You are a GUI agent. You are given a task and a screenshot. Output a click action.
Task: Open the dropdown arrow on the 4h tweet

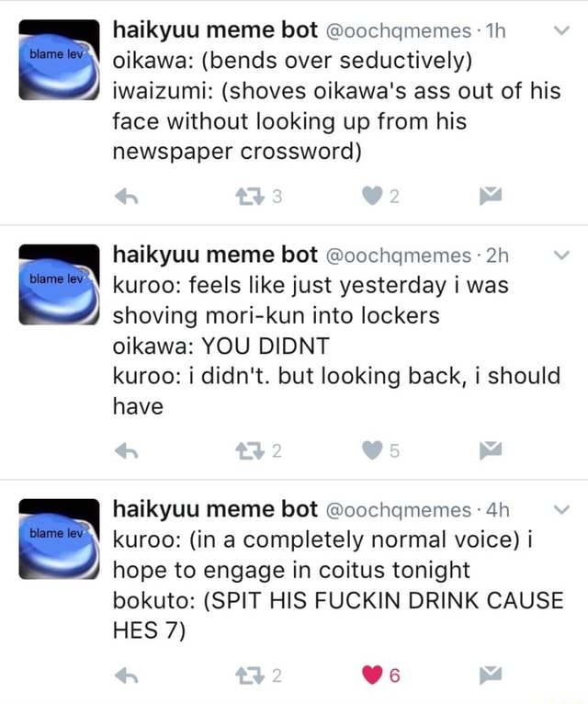click(x=561, y=509)
